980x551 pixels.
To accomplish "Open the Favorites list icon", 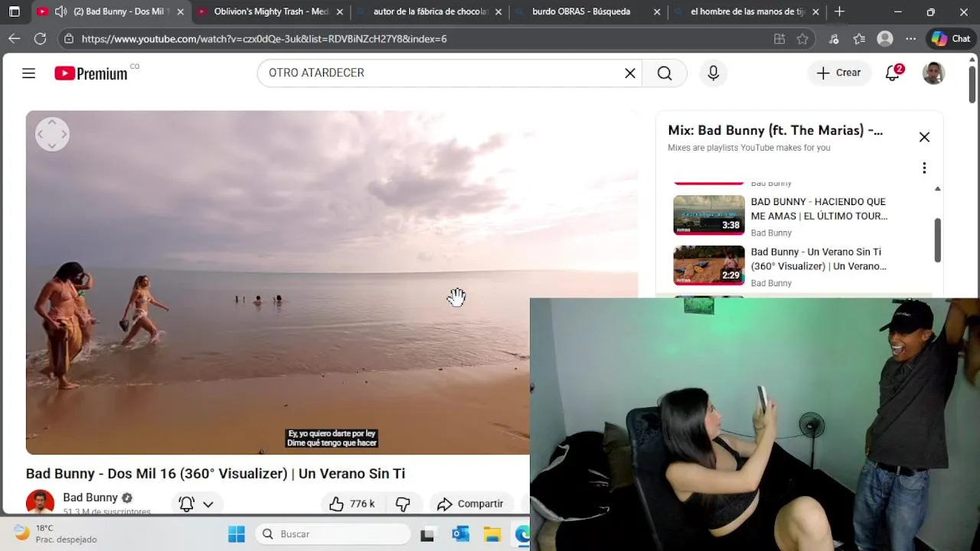I will point(859,38).
